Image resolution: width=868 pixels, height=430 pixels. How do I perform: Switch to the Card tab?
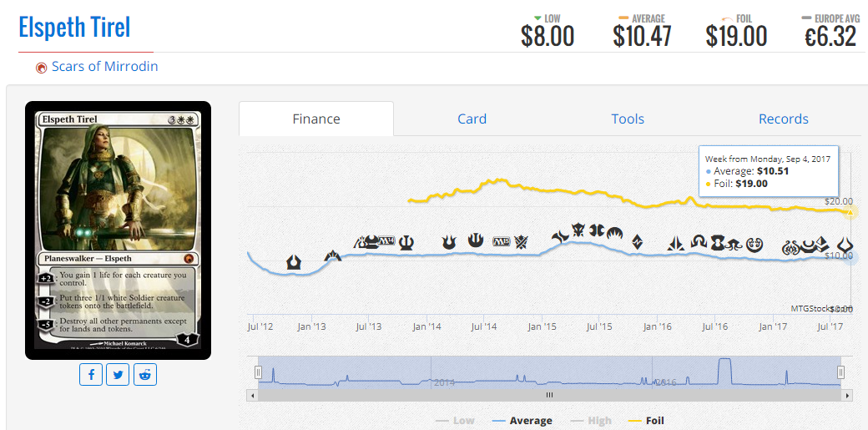(x=472, y=119)
